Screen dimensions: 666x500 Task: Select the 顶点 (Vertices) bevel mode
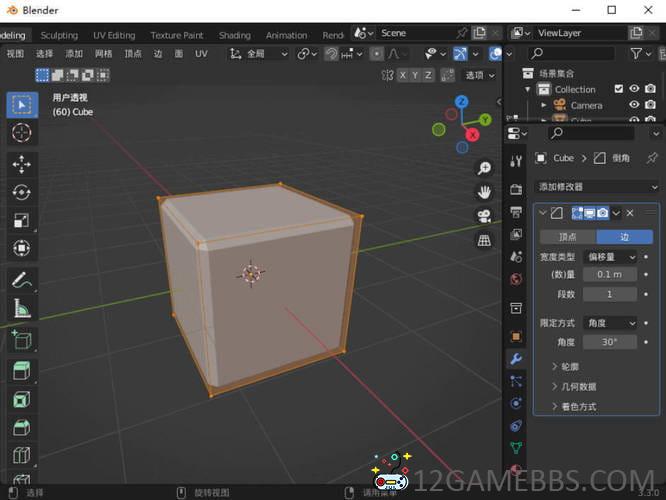[x=567, y=237]
